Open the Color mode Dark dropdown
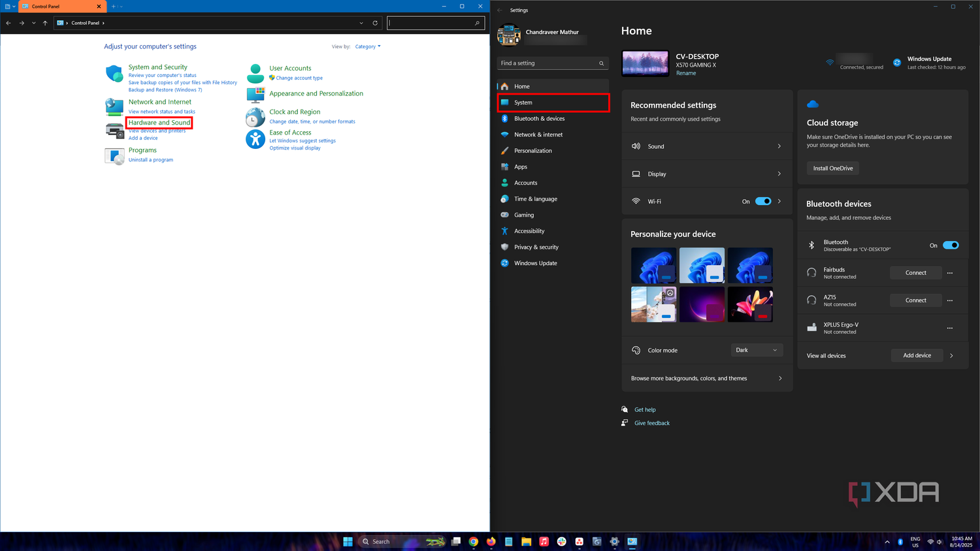The height and width of the screenshot is (551, 980). 757,350
